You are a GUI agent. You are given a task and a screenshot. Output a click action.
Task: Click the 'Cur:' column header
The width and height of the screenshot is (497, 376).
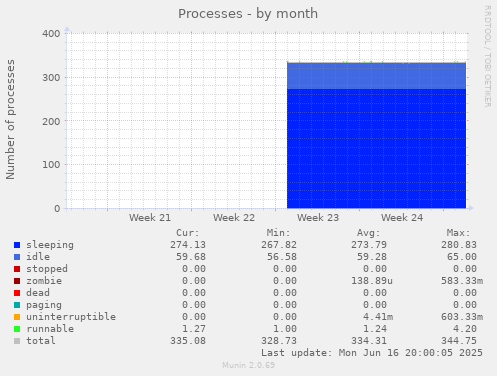[x=188, y=233]
